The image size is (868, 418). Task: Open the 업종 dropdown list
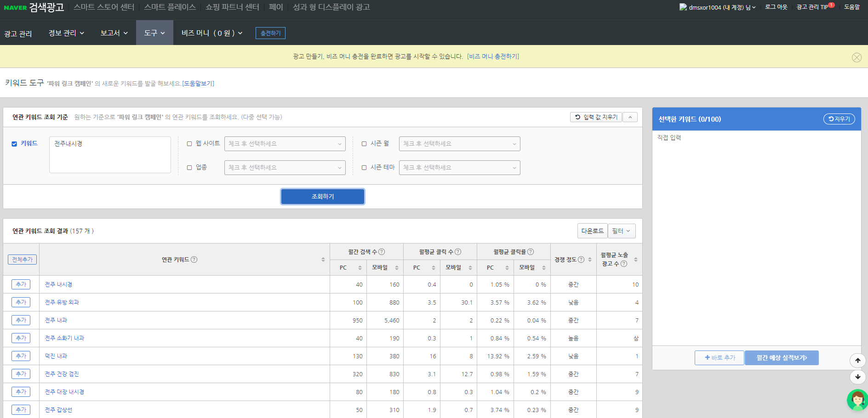(285, 168)
